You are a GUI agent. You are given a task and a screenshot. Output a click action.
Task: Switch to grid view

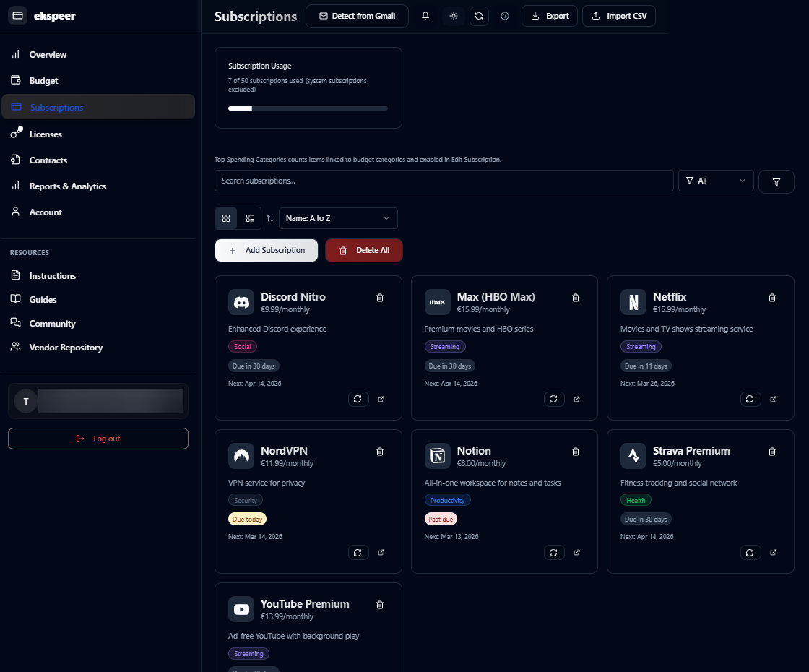[x=226, y=218]
